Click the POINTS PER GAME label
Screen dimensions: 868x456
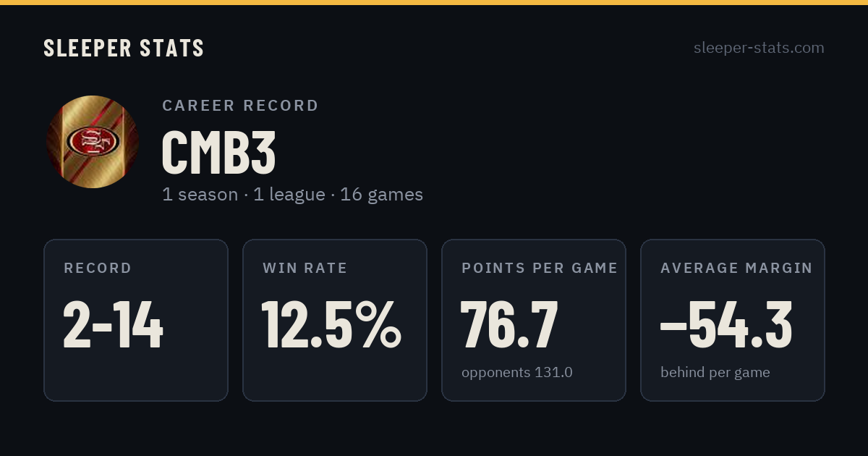[540, 269]
